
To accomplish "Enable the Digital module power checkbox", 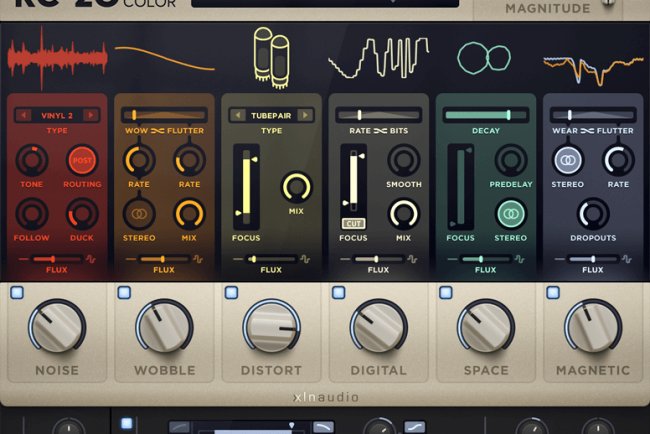I will click(339, 293).
